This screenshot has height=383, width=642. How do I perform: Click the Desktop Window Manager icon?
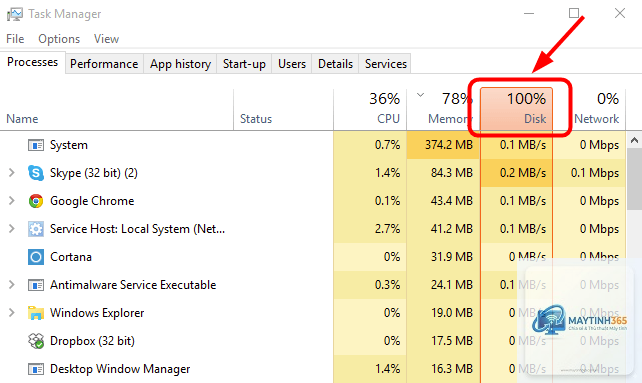[x=36, y=369]
